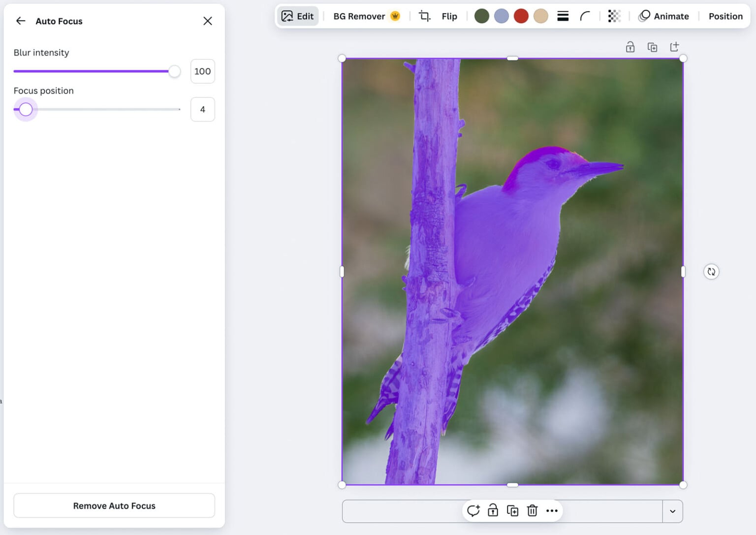This screenshot has width=756, height=535.
Task: Toggle the lock above the canvas
Action: (630, 47)
